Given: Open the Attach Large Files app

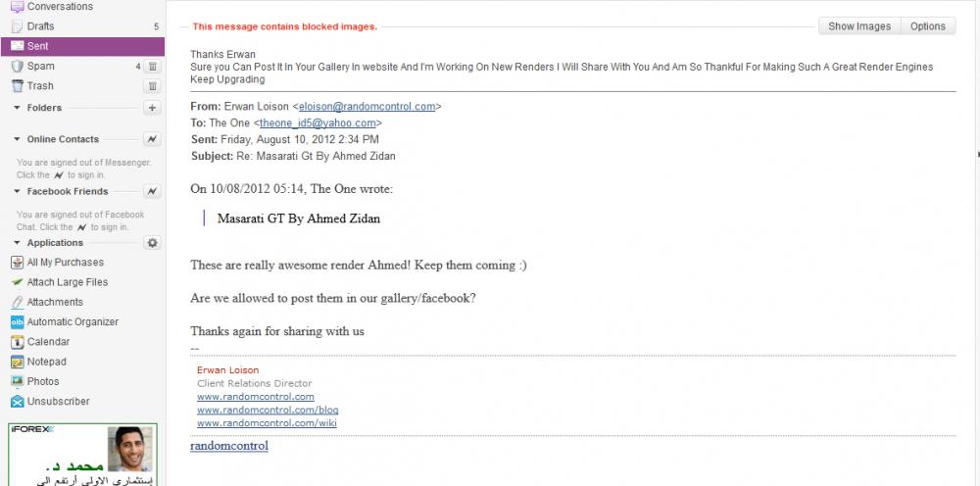Looking at the screenshot, I should click(x=67, y=282).
